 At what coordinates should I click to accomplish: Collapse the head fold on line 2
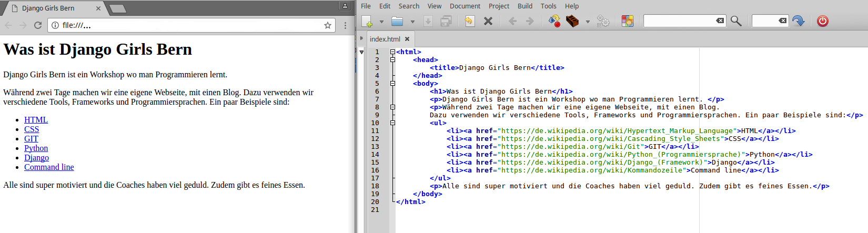click(x=392, y=60)
